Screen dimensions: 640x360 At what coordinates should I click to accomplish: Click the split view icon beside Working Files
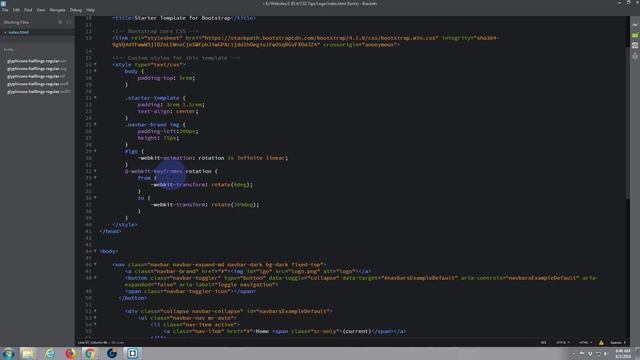[69, 22]
